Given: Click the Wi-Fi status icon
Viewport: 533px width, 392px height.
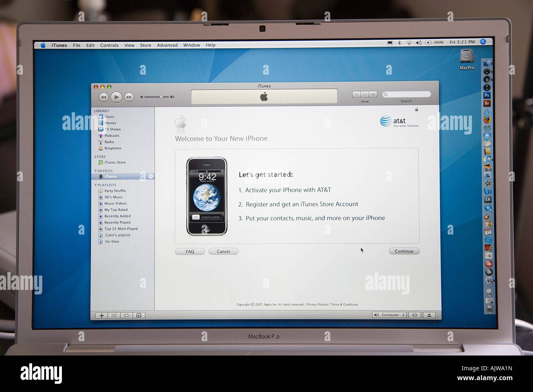Looking at the screenshot, I should (409, 43).
